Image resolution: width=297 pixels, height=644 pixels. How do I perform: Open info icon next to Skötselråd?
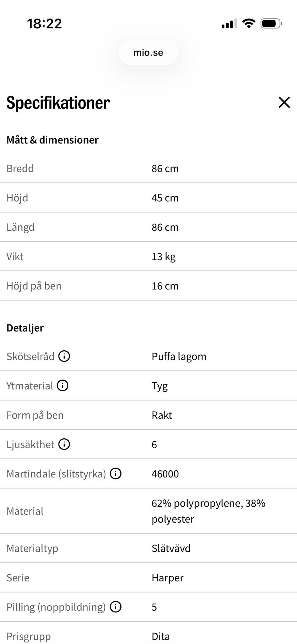pyautogui.click(x=64, y=356)
